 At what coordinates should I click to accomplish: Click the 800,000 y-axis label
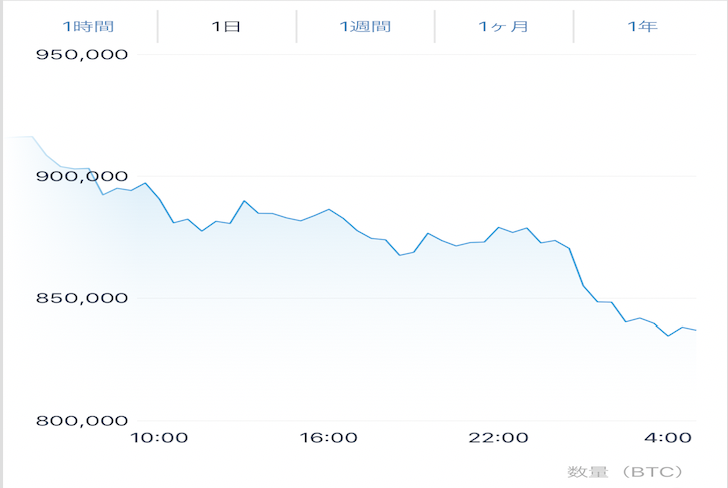click(x=82, y=421)
